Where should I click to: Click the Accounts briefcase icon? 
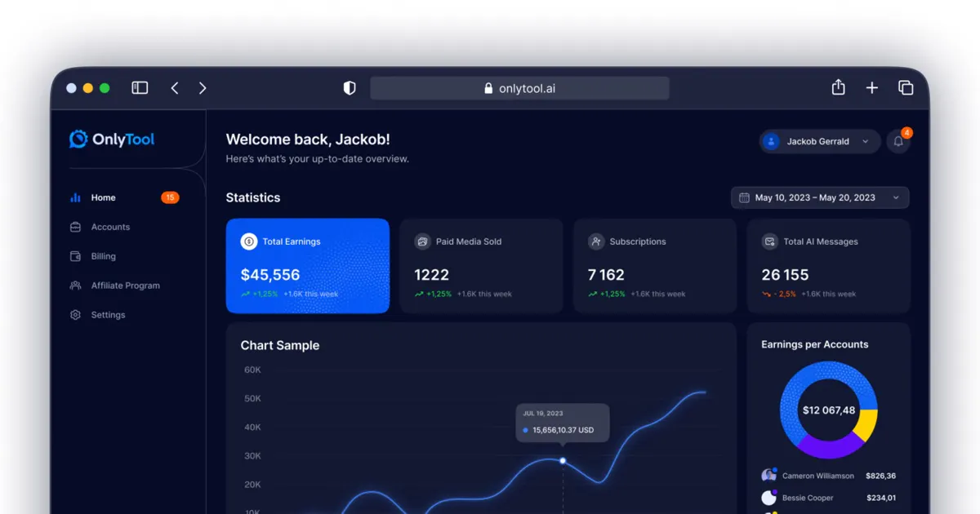point(75,227)
